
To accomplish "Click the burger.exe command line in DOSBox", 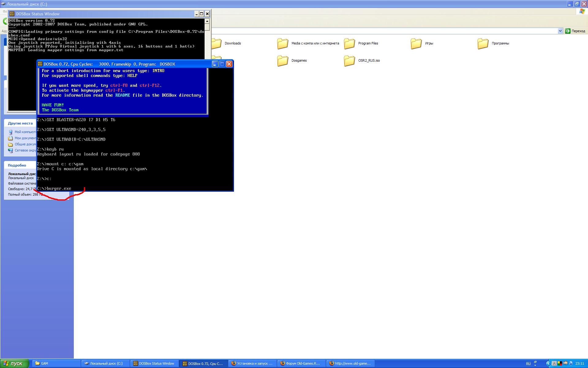I will (59, 188).
